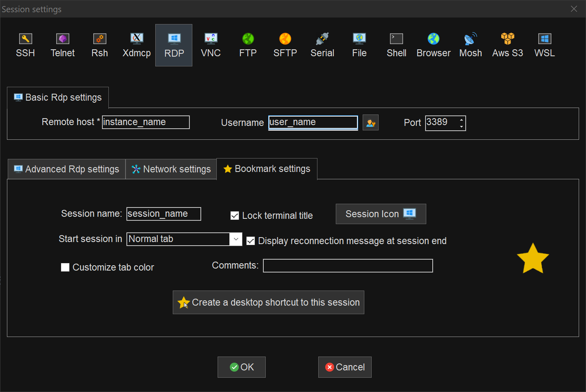Image resolution: width=586 pixels, height=392 pixels.
Task: Choose the Telnet session type
Action: pos(62,45)
